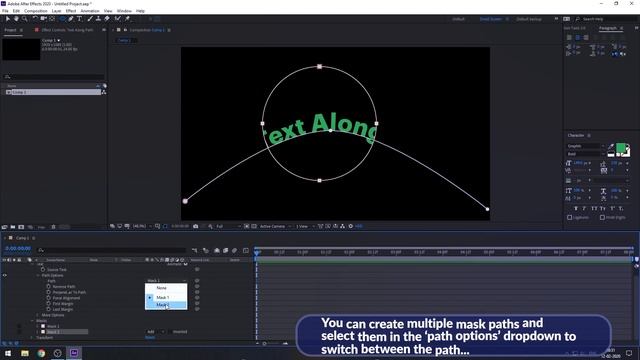Toggle Last Margin stopwatch
The width and height of the screenshot is (640, 360).
[x=49, y=309]
